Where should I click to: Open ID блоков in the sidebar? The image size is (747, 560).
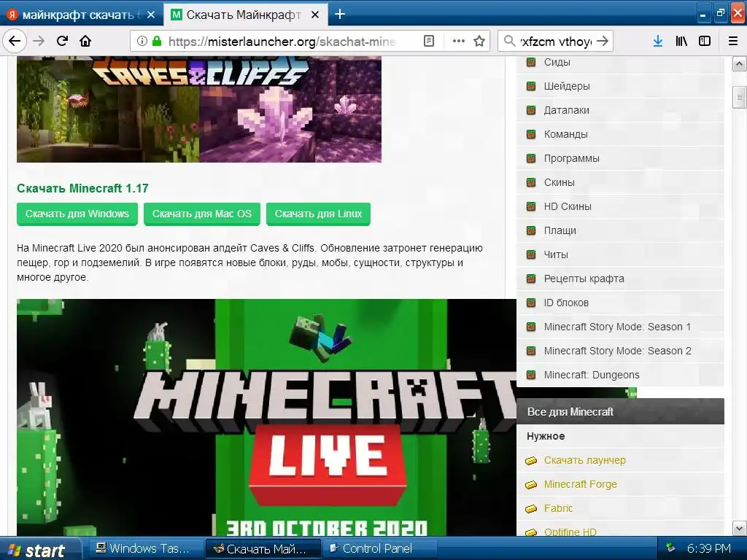pos(566,303)
